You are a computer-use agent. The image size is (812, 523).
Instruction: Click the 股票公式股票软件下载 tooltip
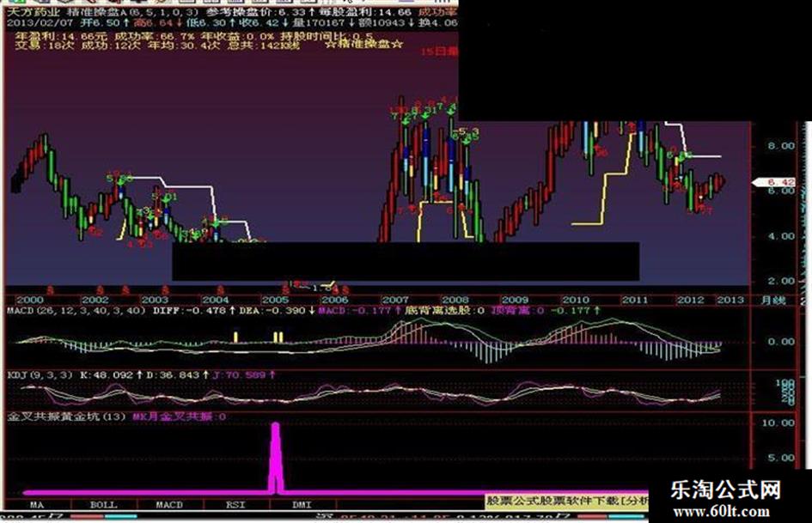click(567, 500)
